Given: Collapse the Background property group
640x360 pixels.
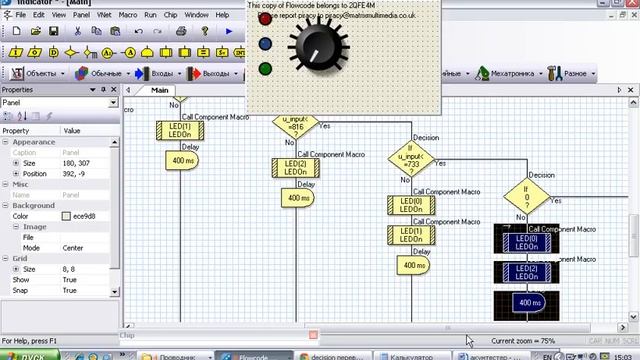Looking at the screenshot, I should [5, 205].
